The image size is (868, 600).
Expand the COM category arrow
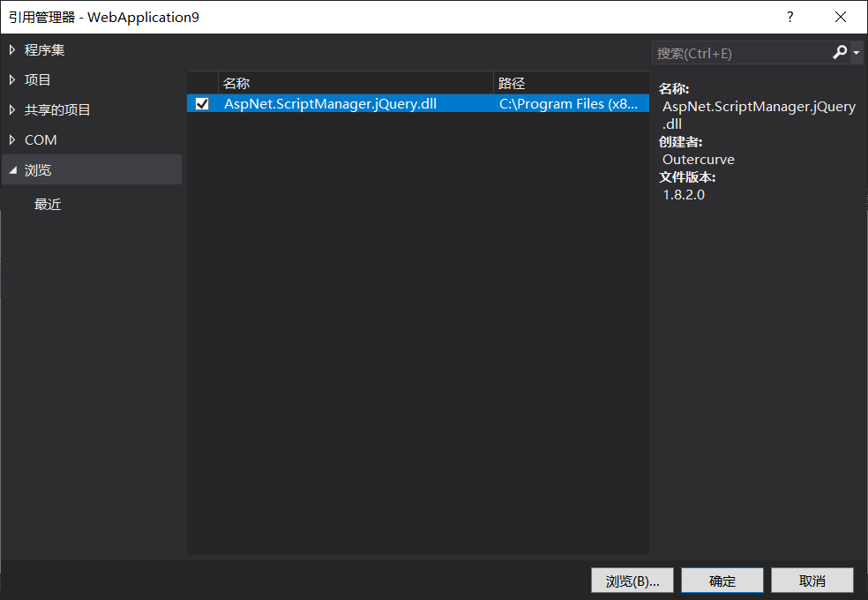[x=12, y=139]
